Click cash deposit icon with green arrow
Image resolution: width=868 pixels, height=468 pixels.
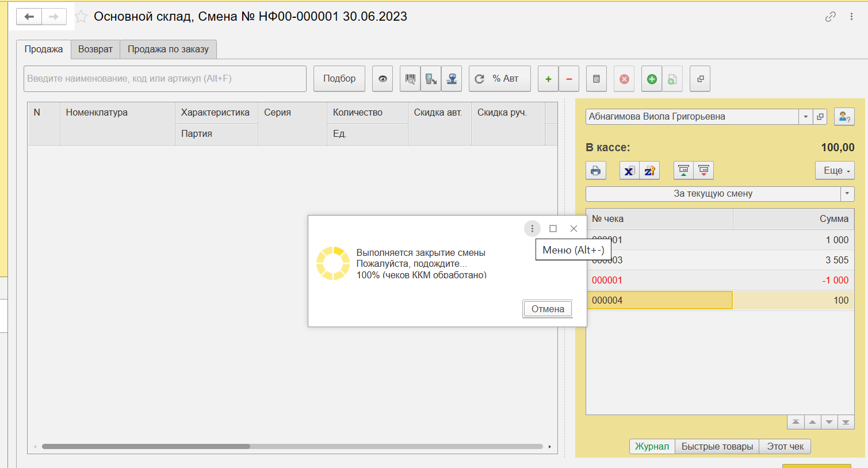click(683, 171)
